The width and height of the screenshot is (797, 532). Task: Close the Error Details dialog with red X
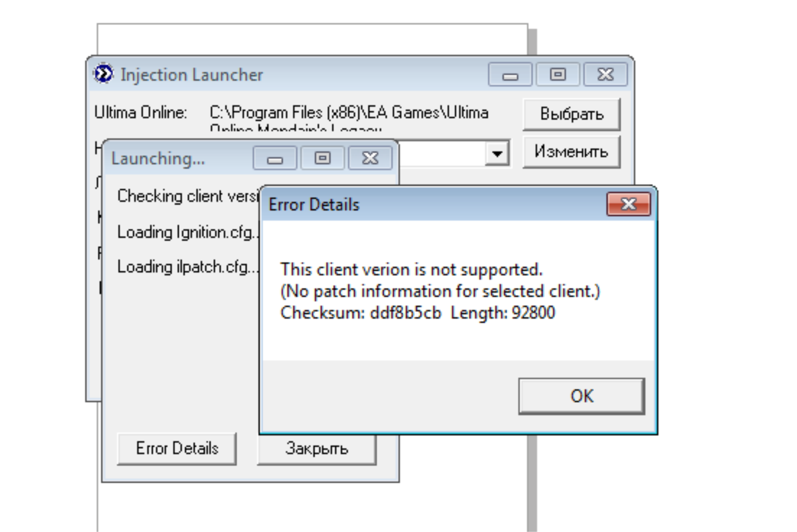(x=629, y=204)
